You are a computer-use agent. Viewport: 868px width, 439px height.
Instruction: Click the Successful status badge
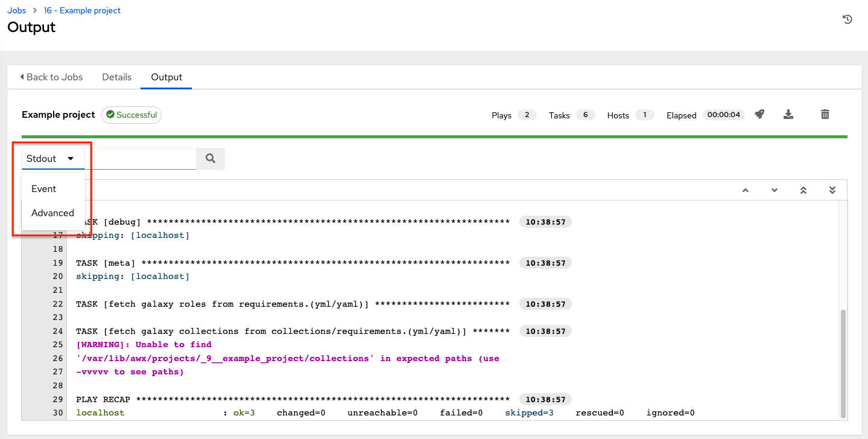tap(131, 114)
